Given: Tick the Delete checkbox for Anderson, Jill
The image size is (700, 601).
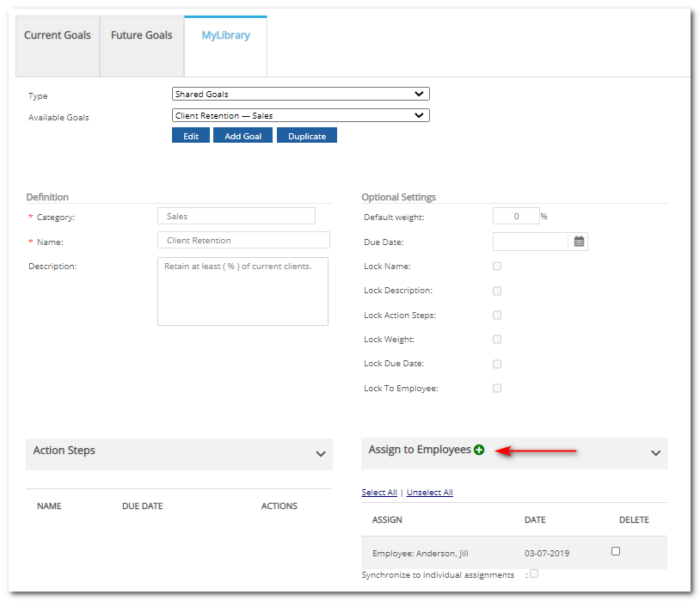Looking at the screenshot, I should [x=616, y=551].
